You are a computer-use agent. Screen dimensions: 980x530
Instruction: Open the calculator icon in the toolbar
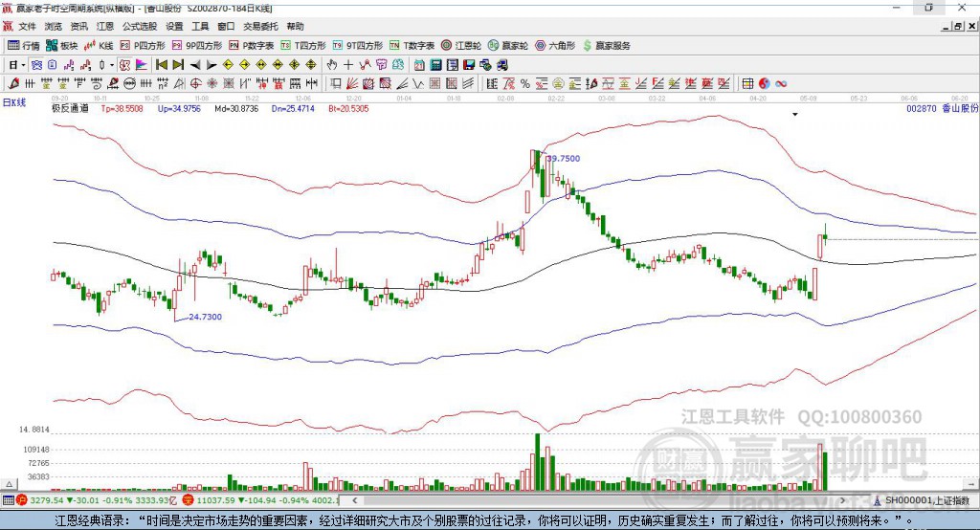(x=435, y=65)
